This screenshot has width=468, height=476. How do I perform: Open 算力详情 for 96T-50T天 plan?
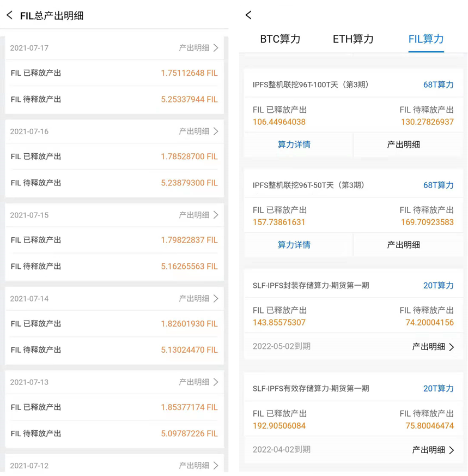pyautogui.click(x=294, y=245)
